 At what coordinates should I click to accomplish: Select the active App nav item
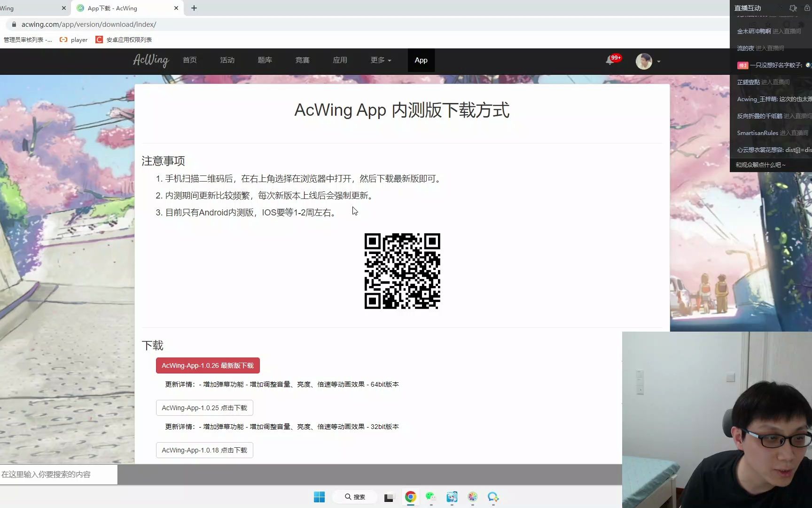[421, 60]
